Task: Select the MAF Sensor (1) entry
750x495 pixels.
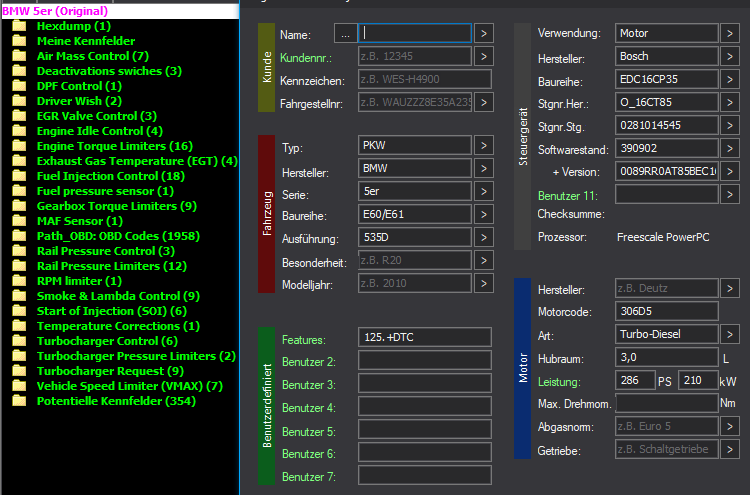Action: tap(80, 221)
